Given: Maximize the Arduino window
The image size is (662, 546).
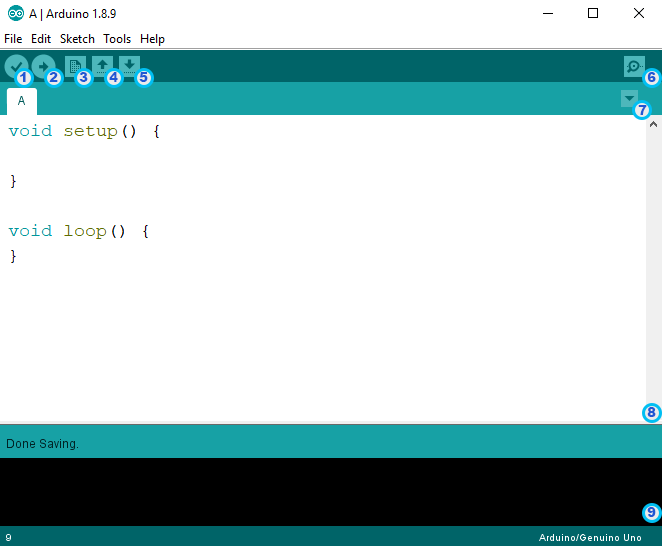Looking at the screenshot, I should click(593, 14).
